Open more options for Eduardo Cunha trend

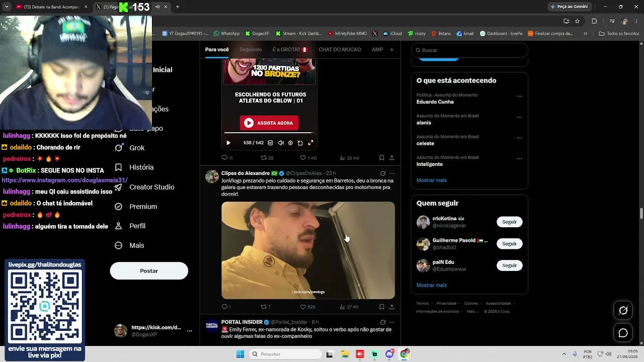click(519, 97)
